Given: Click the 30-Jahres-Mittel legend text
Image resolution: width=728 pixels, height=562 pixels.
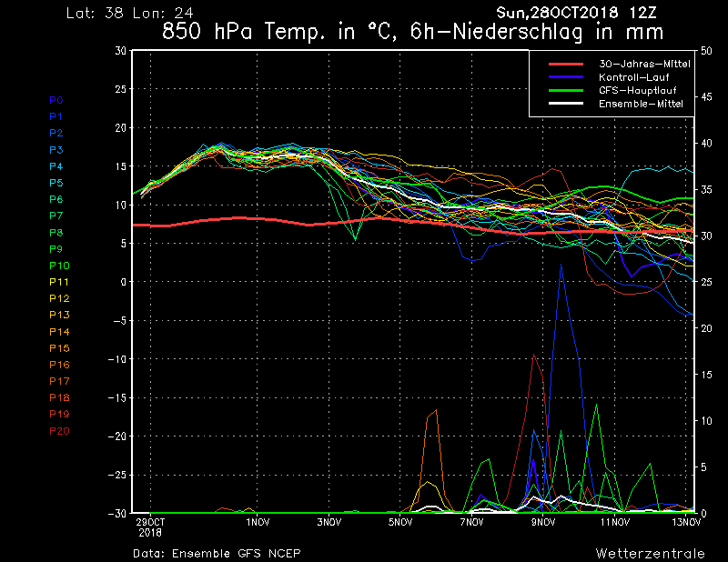Looking at the screenshot, I should [644, 65].
